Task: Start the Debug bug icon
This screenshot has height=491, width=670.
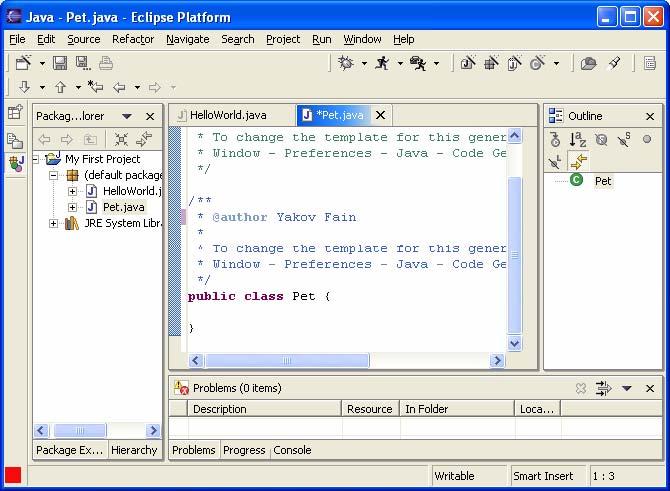Action: click(x=345, y=63)
